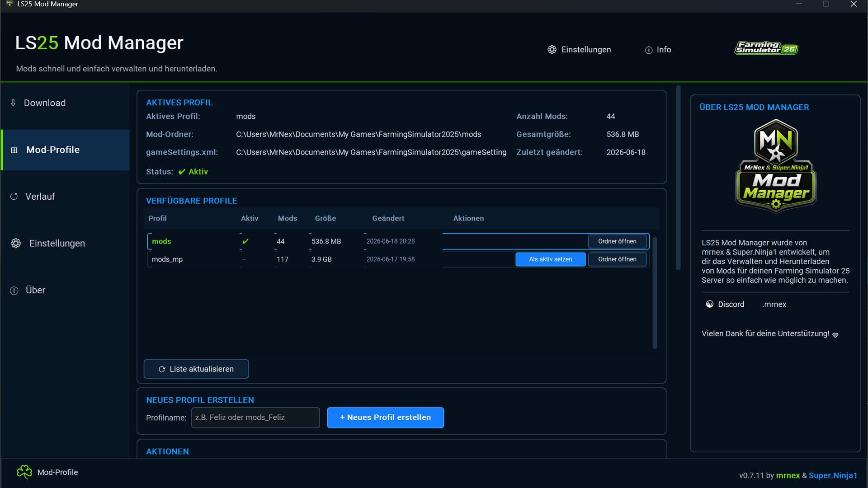Click mrnex in the version footer
Image resolution: width=868 pixels, height=488 pixels.
tap(788, 475)
